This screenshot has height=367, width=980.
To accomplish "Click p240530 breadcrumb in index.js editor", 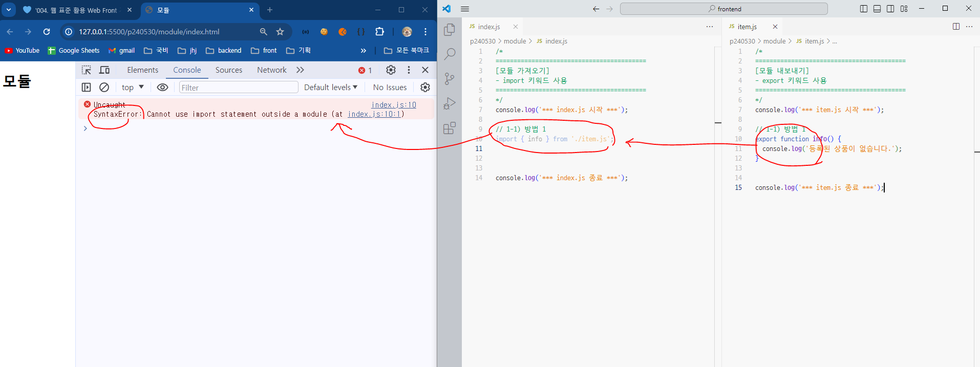I will [x=483, y=41].
